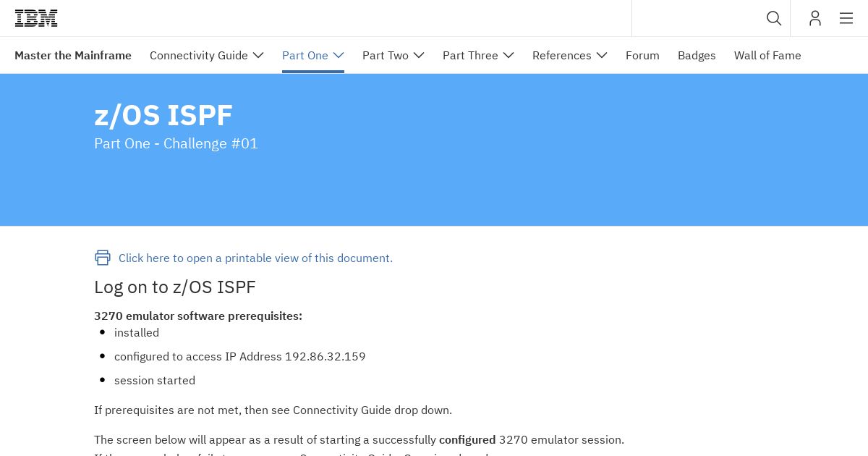Expand the References chevron
The height and width of the screenshot is (456, 868).
(602, 55)
